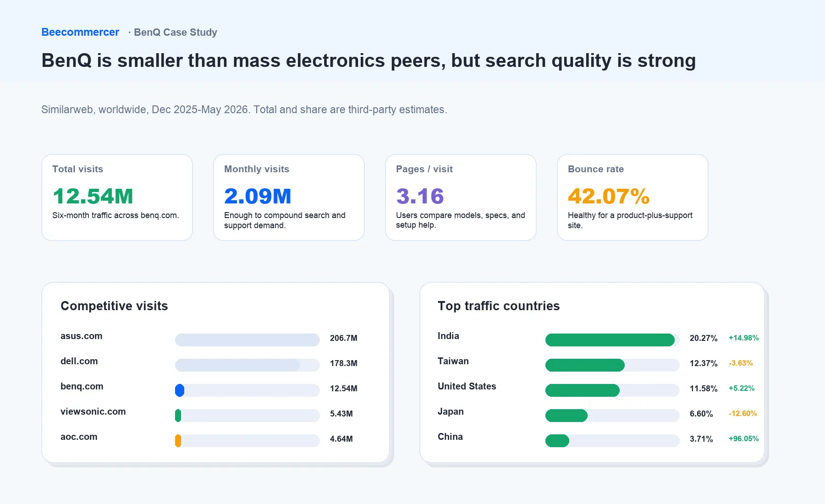The height and width of the screenshot is (504, 825).
Task: Click the blue benq.com bar marker
Action: point(180,390)
